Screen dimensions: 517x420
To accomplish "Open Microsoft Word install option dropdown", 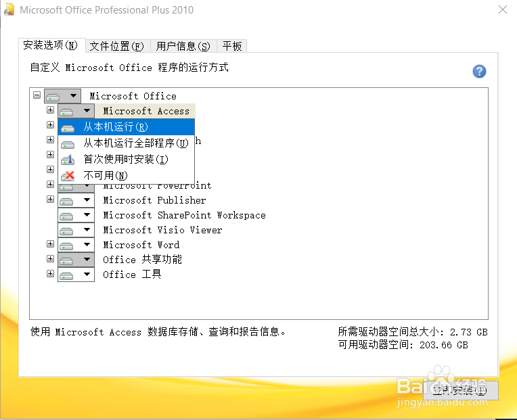I will (x=76, y=245).
